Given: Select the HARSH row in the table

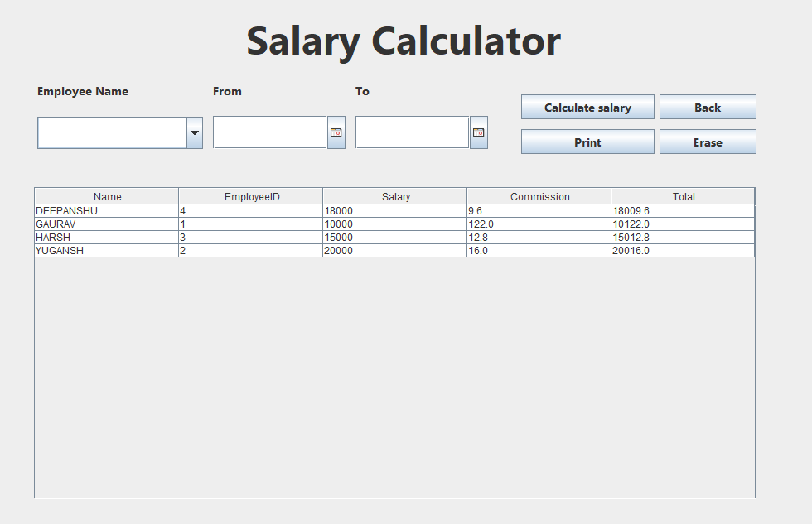Looking at the screenshot, I should (x=107, y=237).
